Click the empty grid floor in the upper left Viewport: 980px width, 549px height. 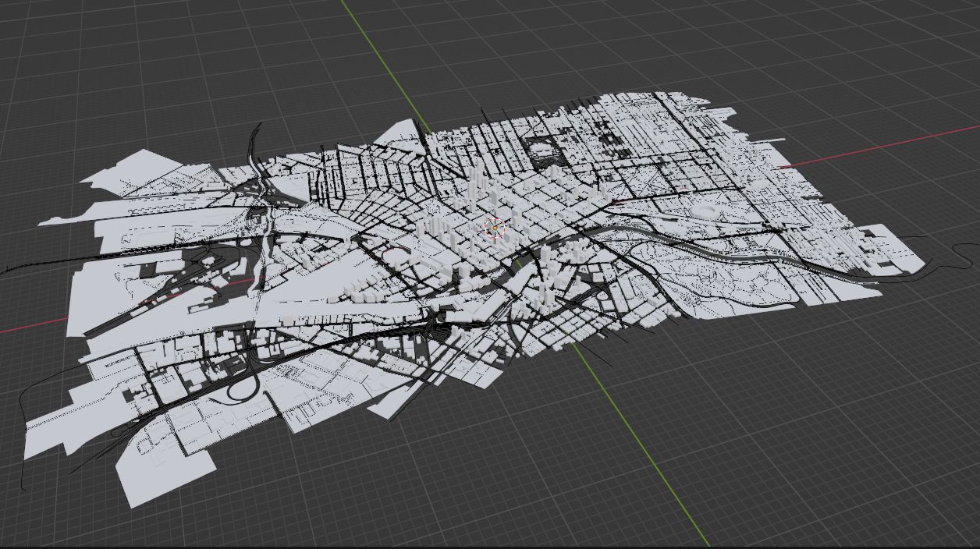[x=117, y=62]
